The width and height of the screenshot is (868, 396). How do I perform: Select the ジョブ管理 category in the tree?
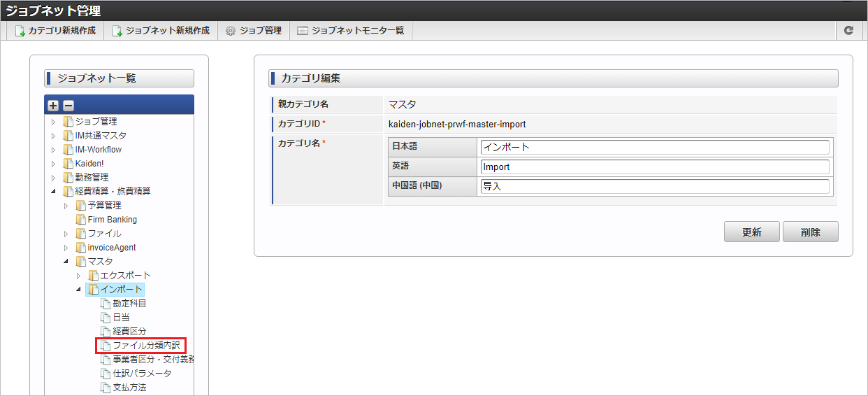coord(96,122)
